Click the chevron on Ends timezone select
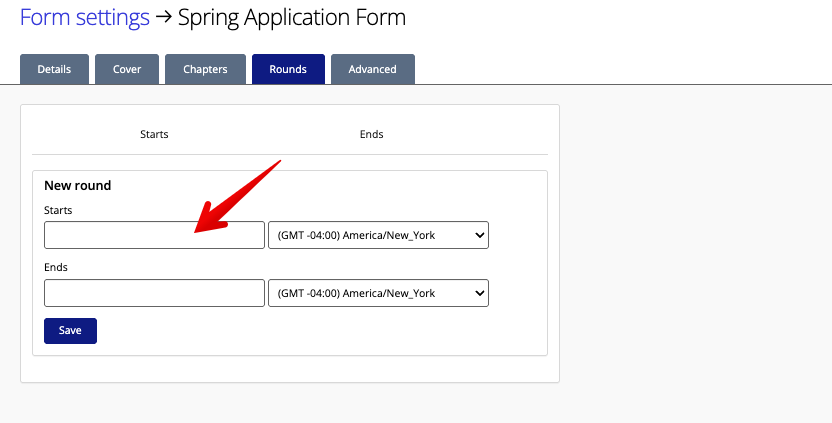 pos(479,293)
